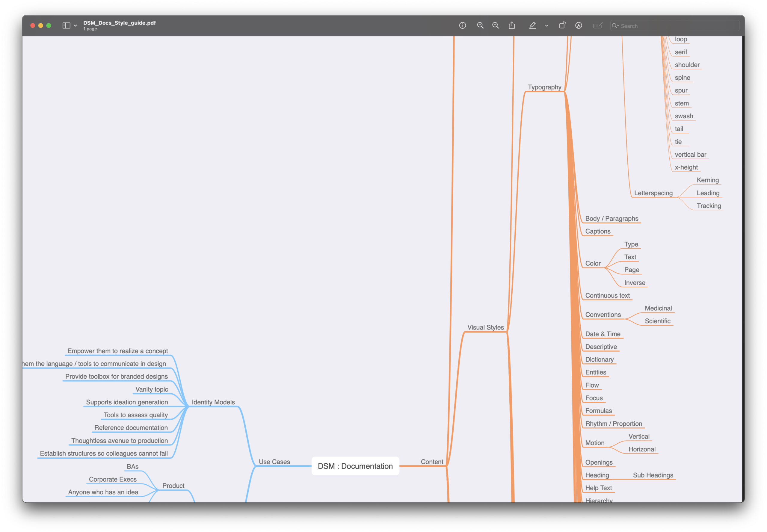The image size is (767, 532).
Task: Open search options magnifier dropdown
Action: pos(615,26)
